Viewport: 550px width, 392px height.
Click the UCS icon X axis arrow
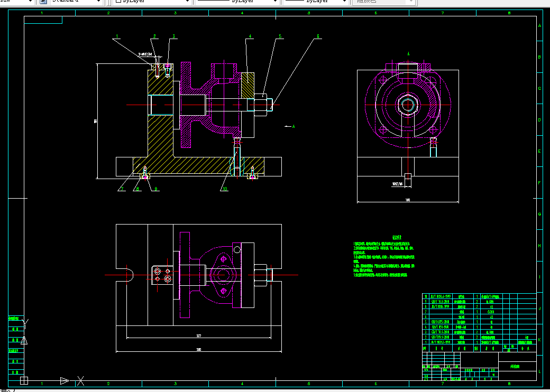(x=65, y=380)
